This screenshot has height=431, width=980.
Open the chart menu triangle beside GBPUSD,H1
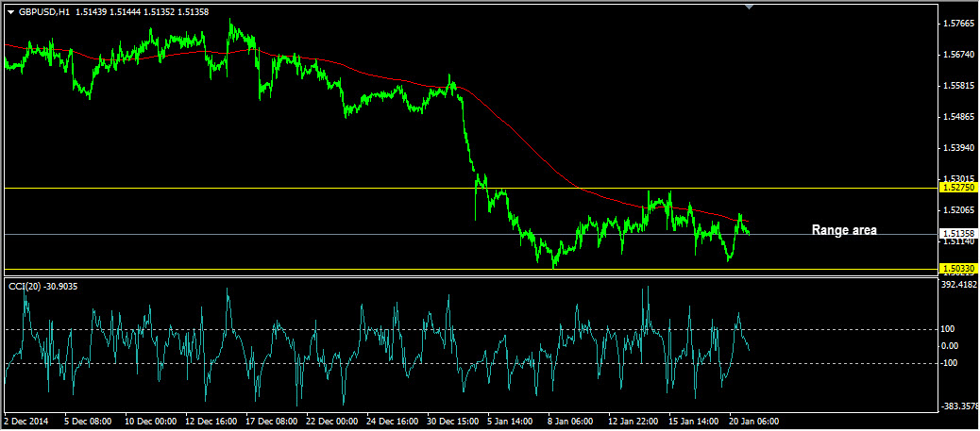point(10,12)
